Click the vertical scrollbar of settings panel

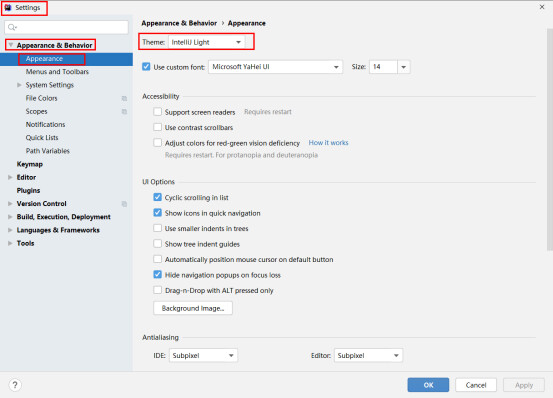coord(550,139)
